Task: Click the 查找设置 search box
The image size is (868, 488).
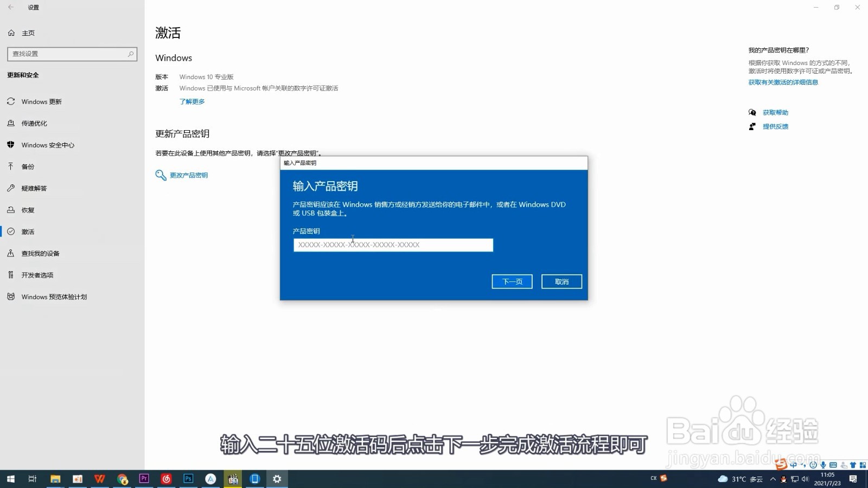Action: point(72,54)
